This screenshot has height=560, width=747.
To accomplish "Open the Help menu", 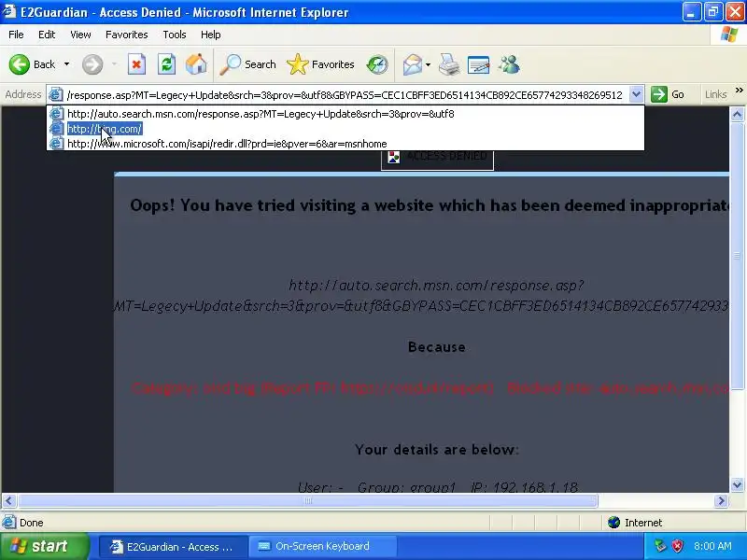I will (x=211, y=35).
